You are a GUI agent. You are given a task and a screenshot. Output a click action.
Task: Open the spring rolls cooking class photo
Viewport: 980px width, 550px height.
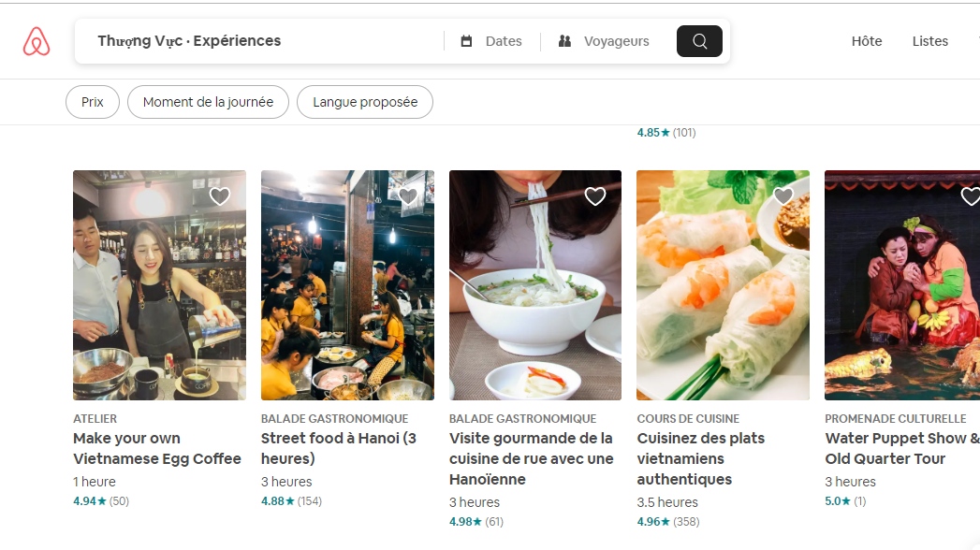pyautogui.click(x=724, y=285)
